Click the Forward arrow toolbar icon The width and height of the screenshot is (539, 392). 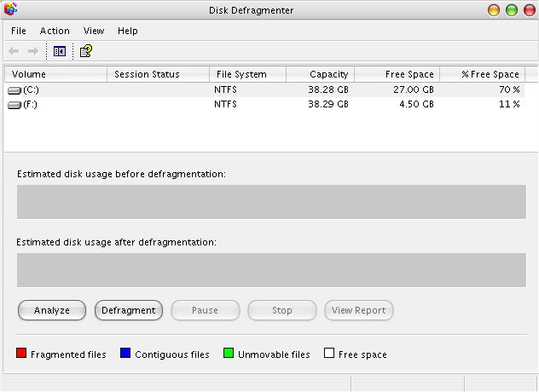pos(33,51)
